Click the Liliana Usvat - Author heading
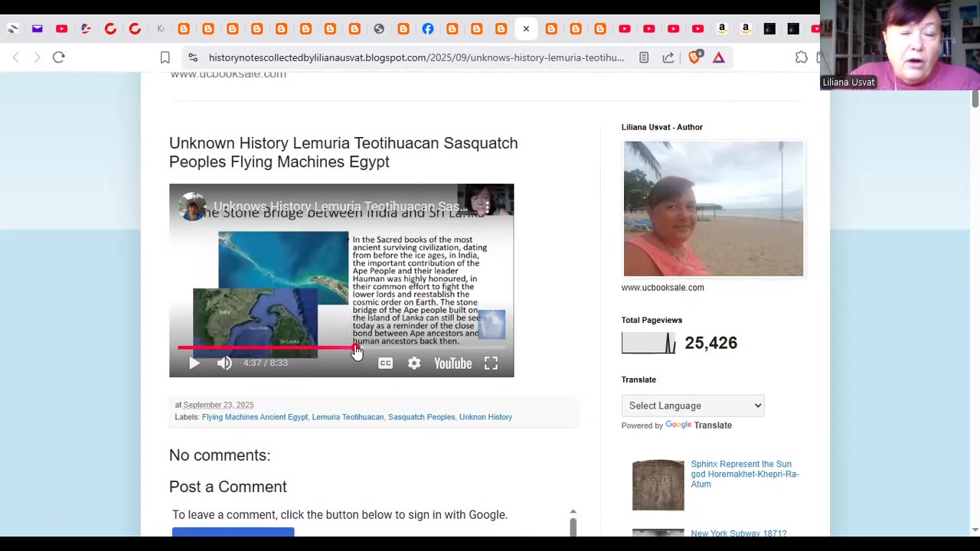The image size is (980, 551). [662, 127]
